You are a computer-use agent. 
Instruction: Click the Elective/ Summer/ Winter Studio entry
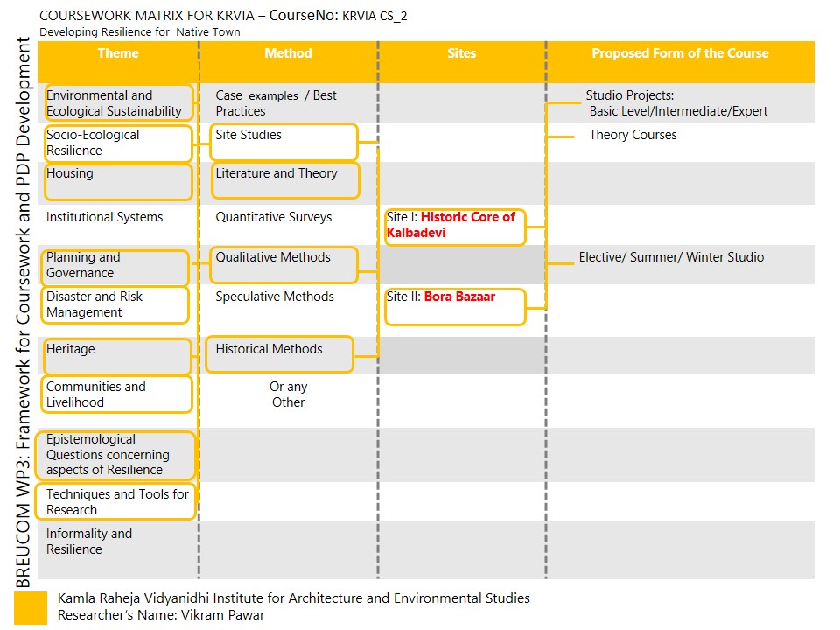671,257
